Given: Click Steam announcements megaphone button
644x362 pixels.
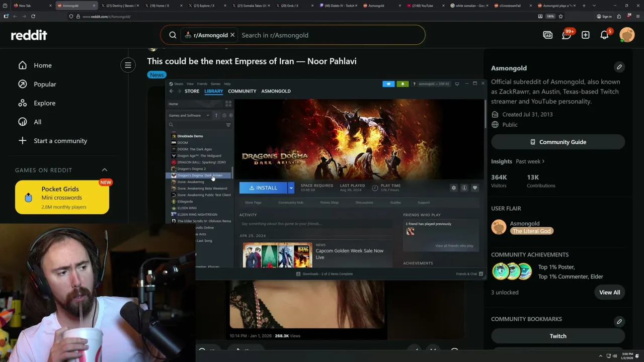Looking at the screenshot, I should click(x=388, y=84).
